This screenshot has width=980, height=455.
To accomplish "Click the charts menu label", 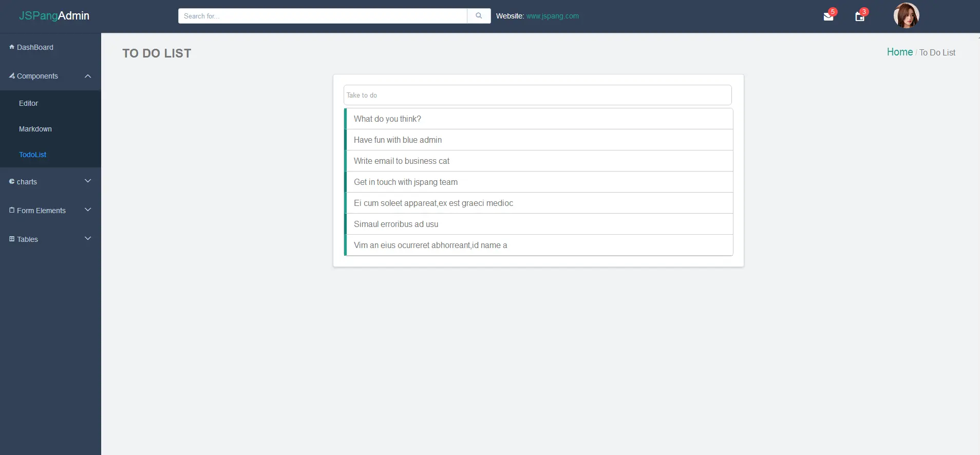I will pos(27,182).
